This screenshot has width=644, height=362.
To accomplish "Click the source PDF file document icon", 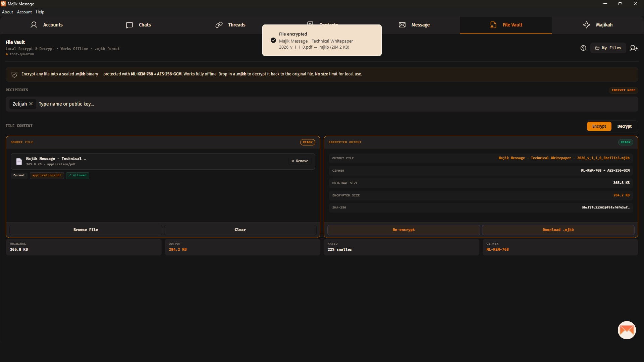I will pyautogui.click(x=19, y=162).
